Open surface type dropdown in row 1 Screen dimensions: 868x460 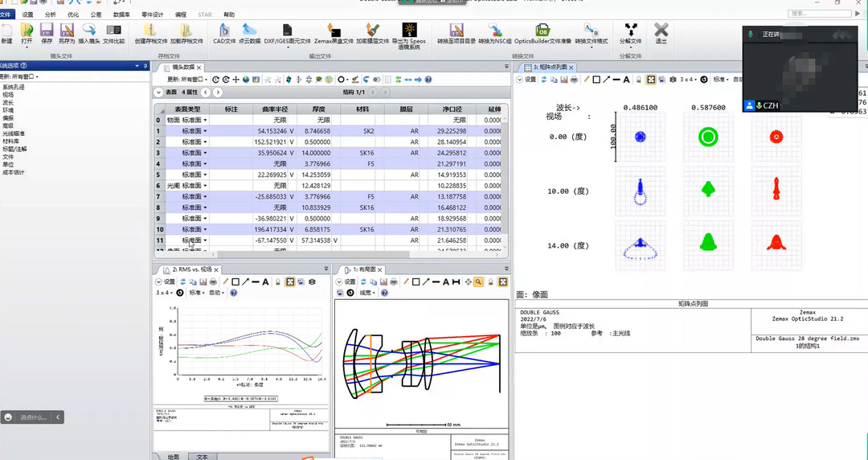(206, 131)
